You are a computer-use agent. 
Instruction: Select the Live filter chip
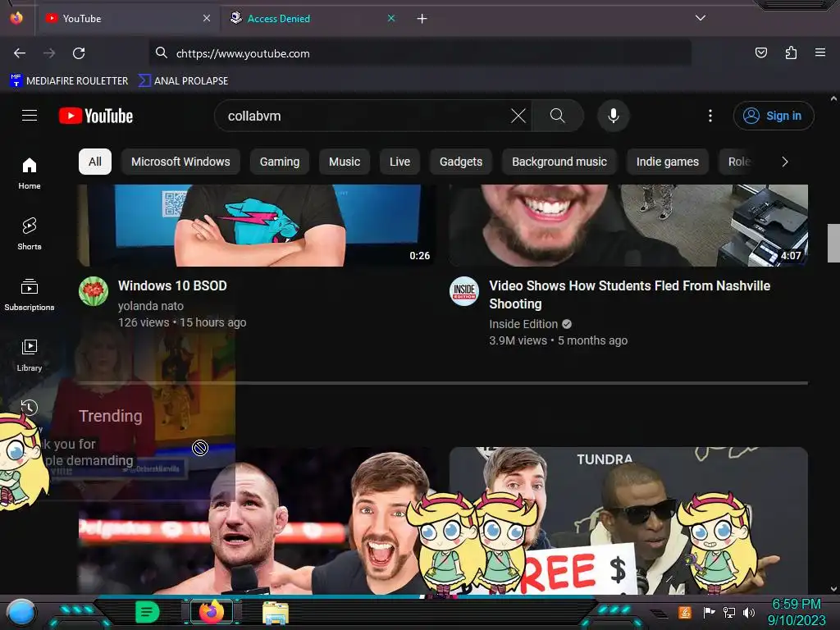(x=399, y=162)
